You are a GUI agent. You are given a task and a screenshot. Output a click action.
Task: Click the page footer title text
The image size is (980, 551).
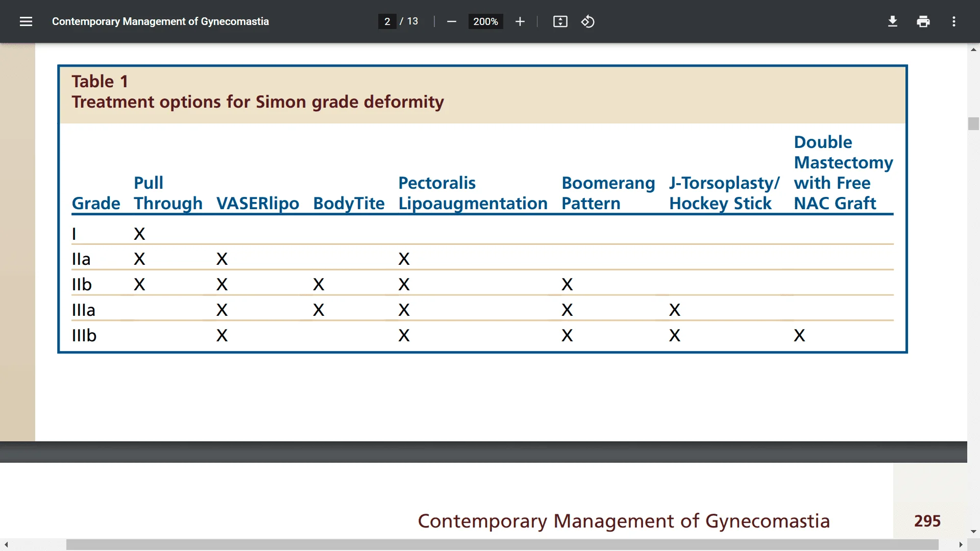click(x=624, y=521)
